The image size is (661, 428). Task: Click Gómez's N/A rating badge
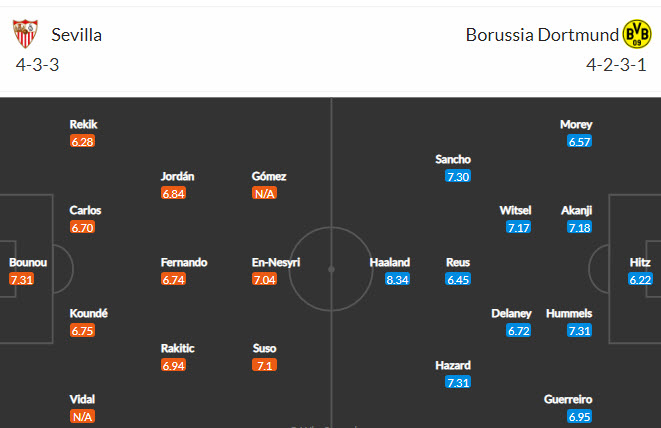tap(265, 193)
